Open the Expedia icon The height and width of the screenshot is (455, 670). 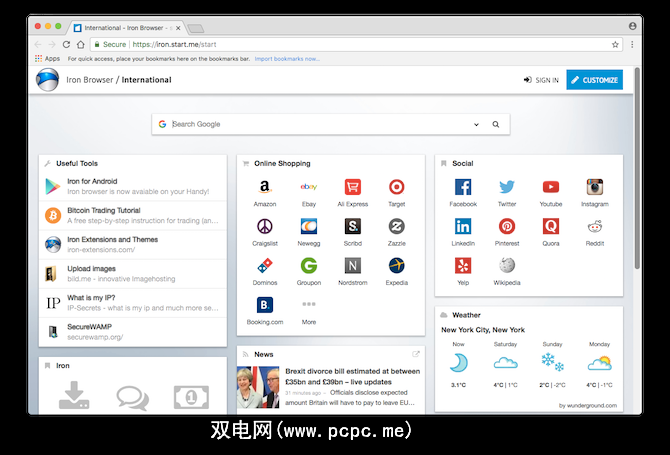click(397, 265)
